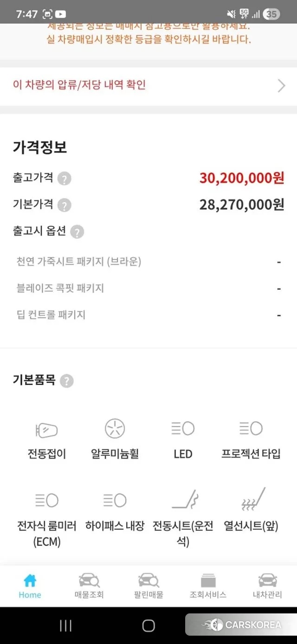Expand 압류/저당 내역 확인 chevron
The width and height of the screenshot is (297, 644).
coord(281,86)
